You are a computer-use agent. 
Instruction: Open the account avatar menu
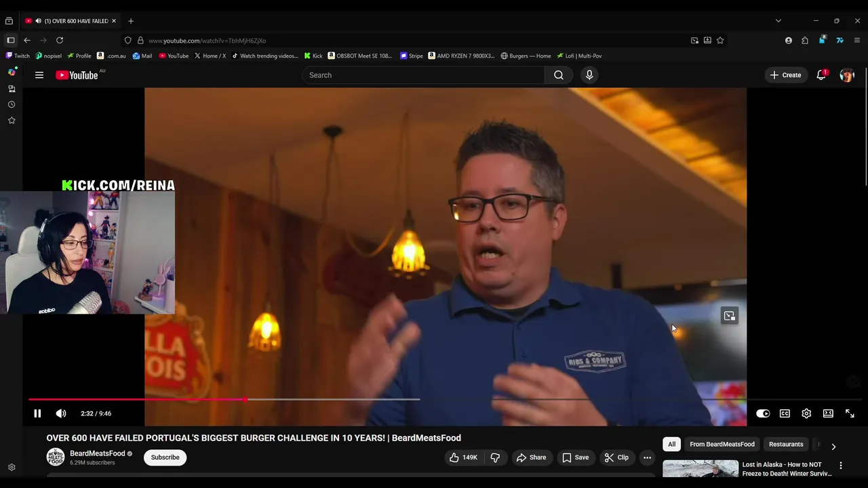(847, 75)
